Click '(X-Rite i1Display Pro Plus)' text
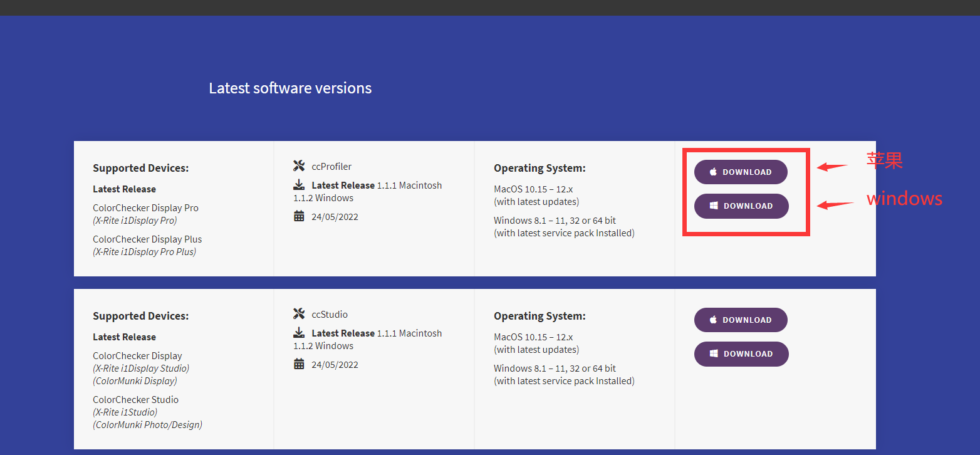The image size is (980, 455). (x=144, y=252)
